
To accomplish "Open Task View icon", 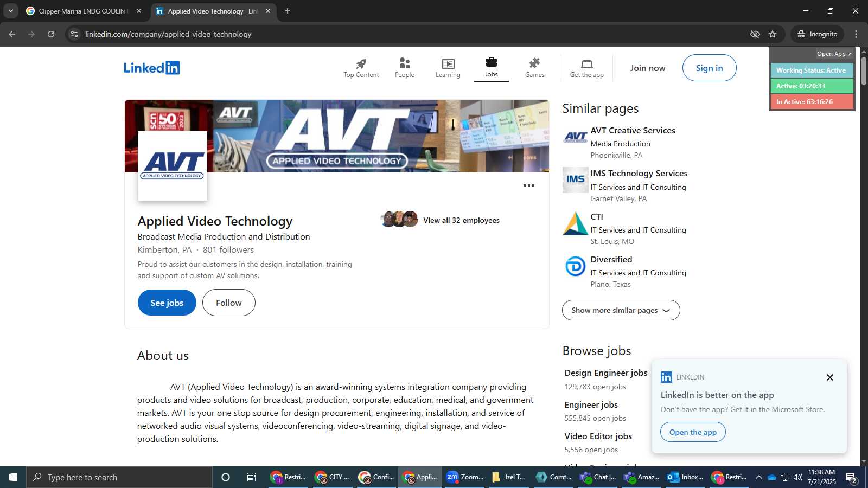I will pos(252,477).
